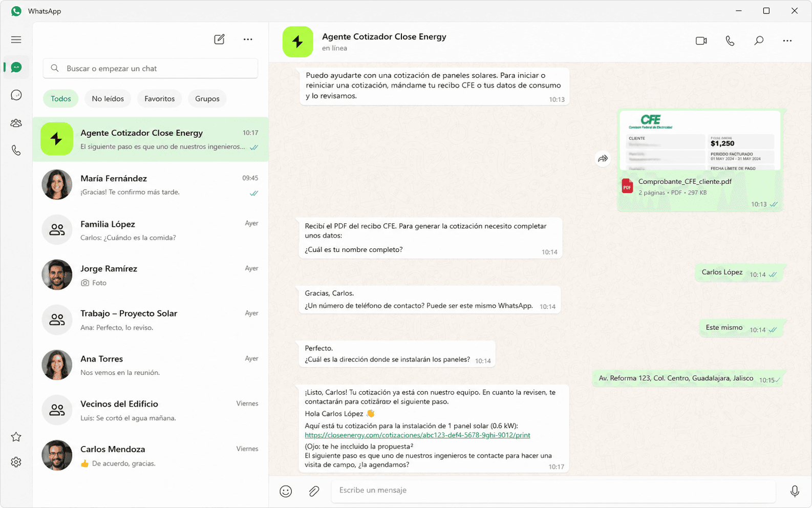Select the Chats icon in sidebar
812x508 pixels.
coord(16,67)
